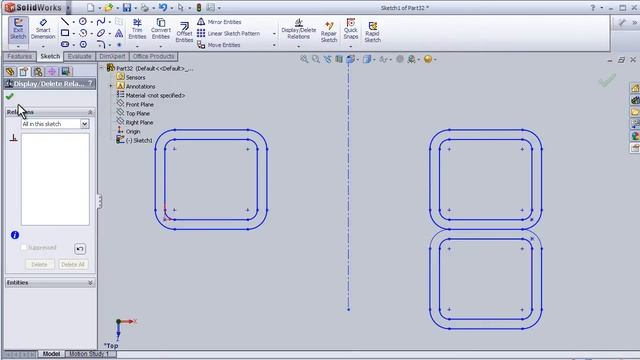This screenshot has height=360, width=640.
Task: Click the undo last relation change button
Action: [x=80, y=249]
